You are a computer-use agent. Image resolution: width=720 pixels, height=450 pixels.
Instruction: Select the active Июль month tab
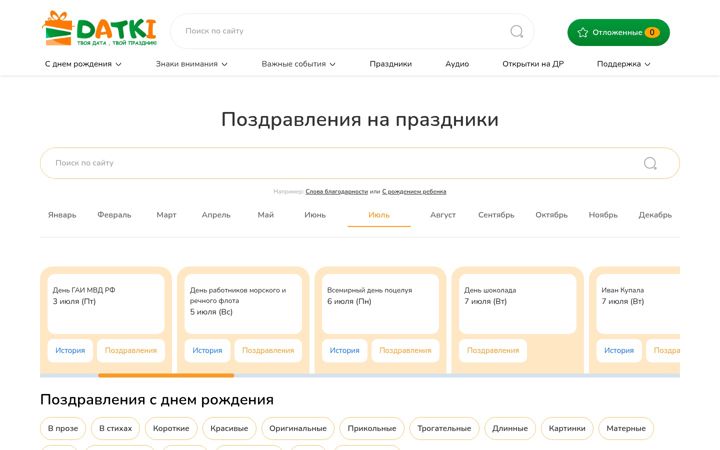[379, 214]
